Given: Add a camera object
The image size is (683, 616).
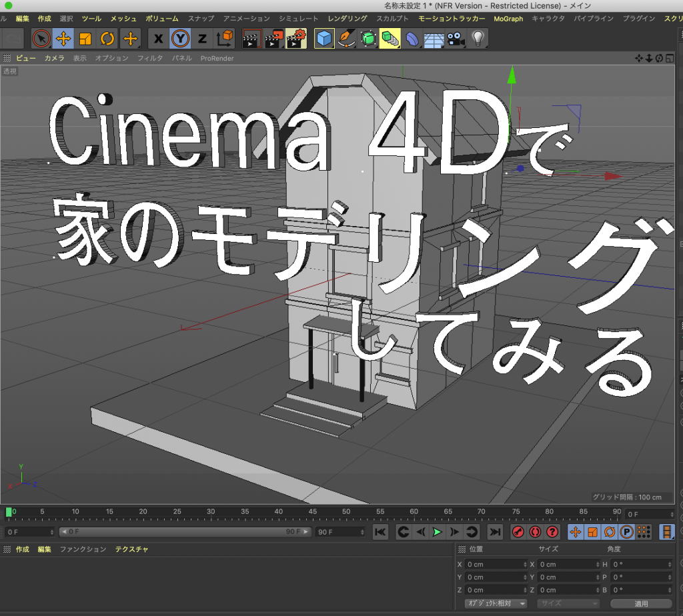Looking at the screenshot, I should tap(456, 39).
